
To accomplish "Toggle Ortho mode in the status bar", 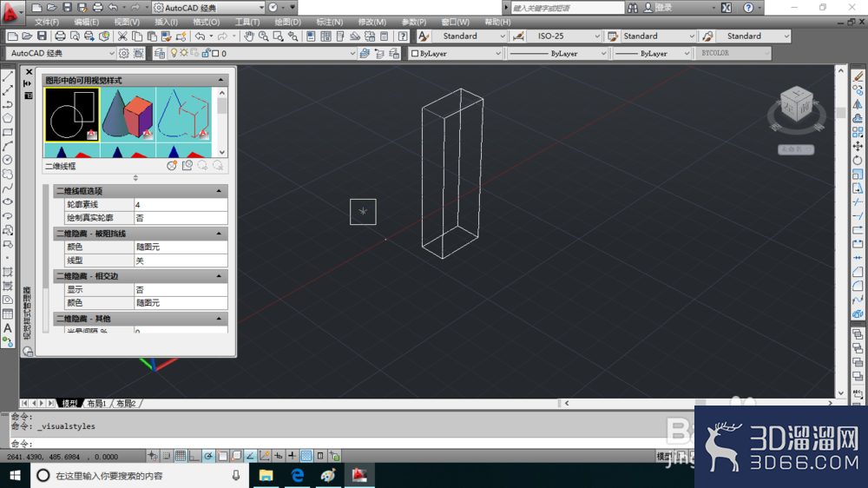I will point(194,456).
